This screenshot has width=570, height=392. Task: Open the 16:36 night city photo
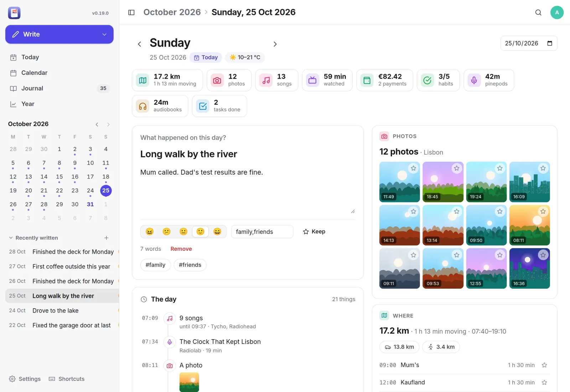tap(530, 268)
